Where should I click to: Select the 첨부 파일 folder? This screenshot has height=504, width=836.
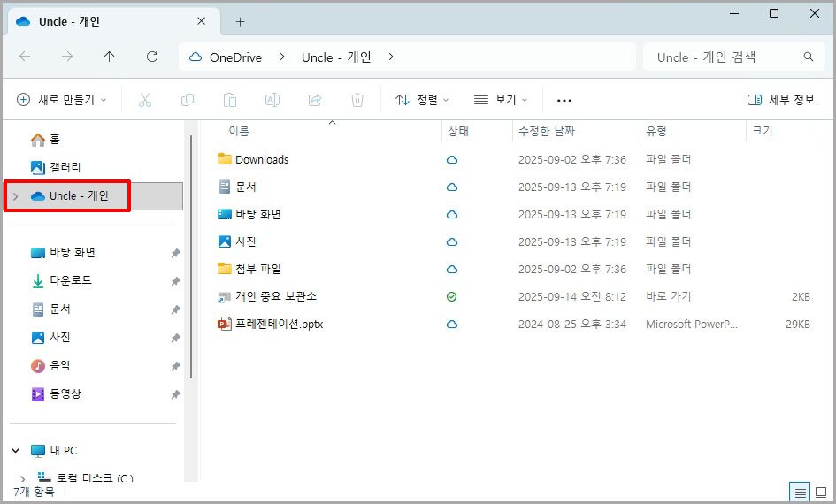click(x=249, y=269)
